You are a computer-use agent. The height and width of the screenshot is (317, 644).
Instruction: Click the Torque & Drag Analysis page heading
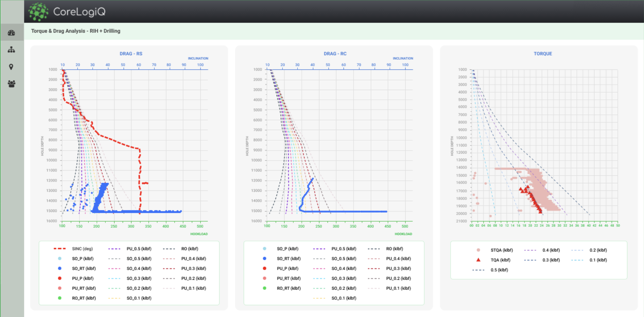click(76, 31)
